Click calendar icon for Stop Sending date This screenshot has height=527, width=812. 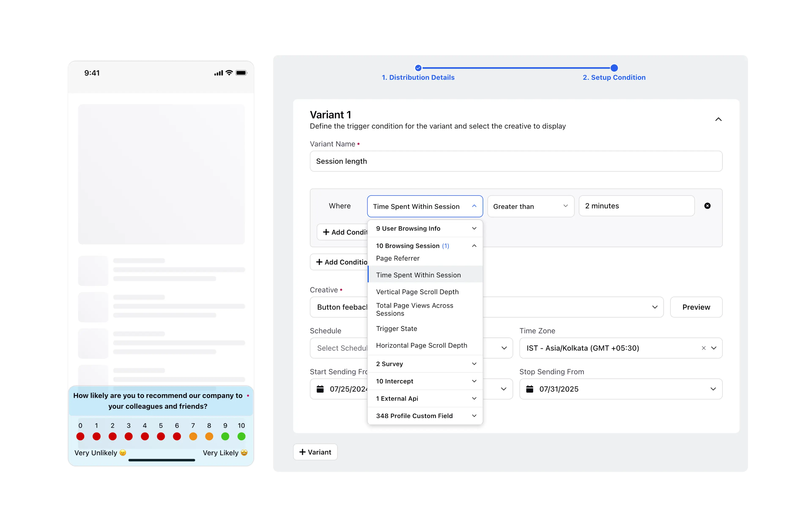tap(529, 389)
